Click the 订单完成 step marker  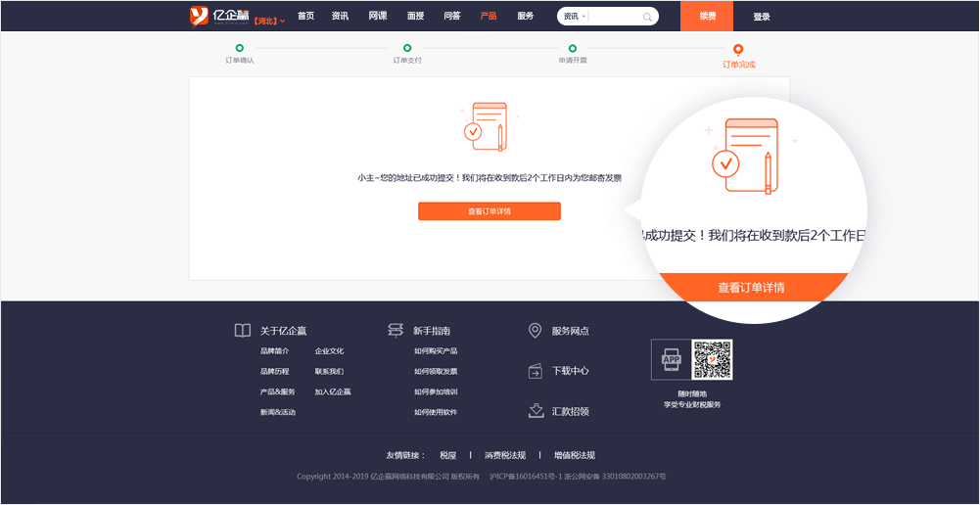738,49
